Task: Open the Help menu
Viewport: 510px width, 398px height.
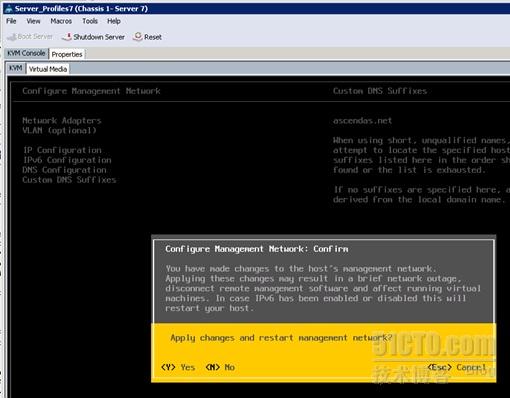Action: pos(114,21)
